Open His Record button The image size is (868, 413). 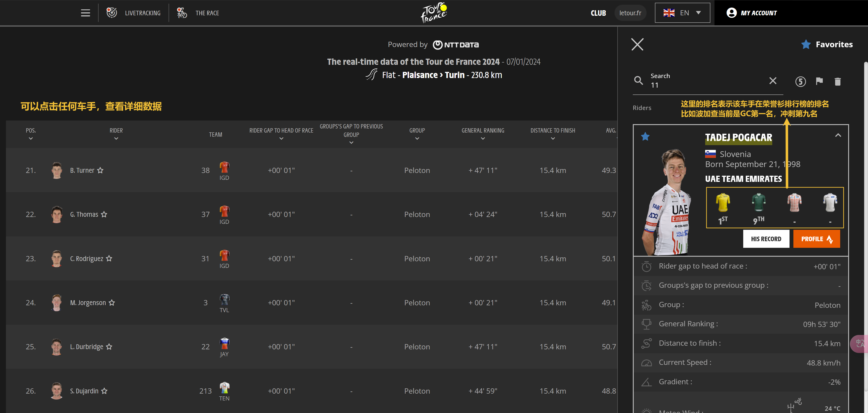click(766, 239)
